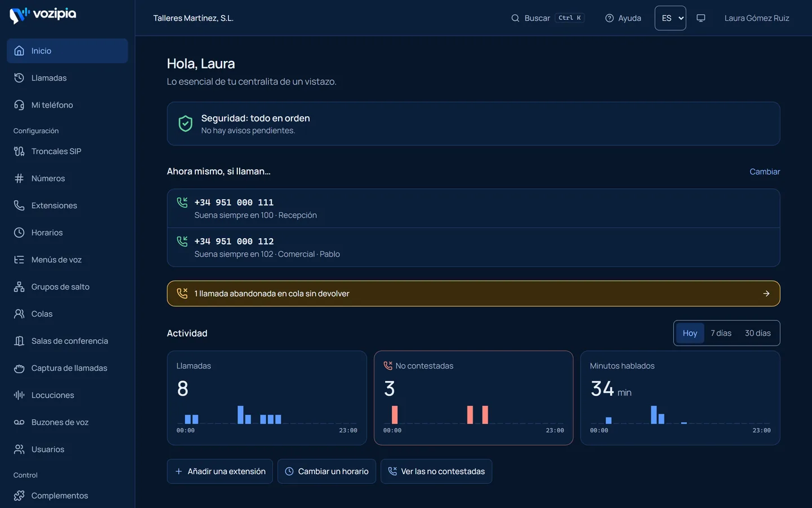
Task: Open the Buscar search field
Action: tap(548, 18)
